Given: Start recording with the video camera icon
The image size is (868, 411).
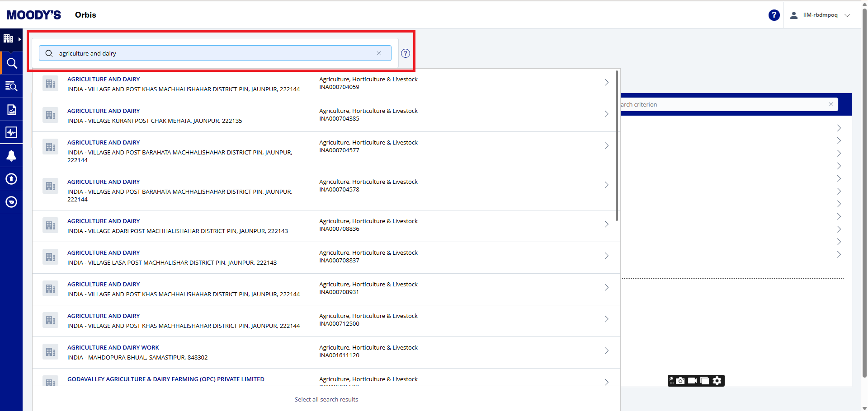Looking at the screenshot, I should (692, 381).
